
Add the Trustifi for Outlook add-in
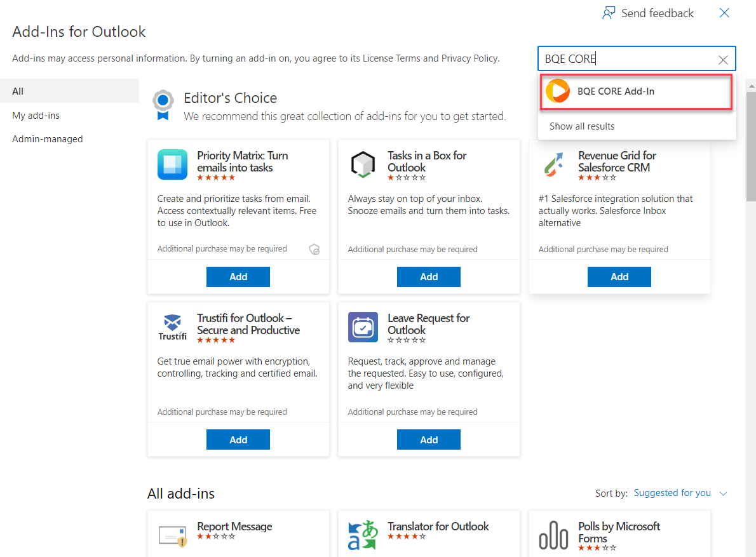(238, 440)
